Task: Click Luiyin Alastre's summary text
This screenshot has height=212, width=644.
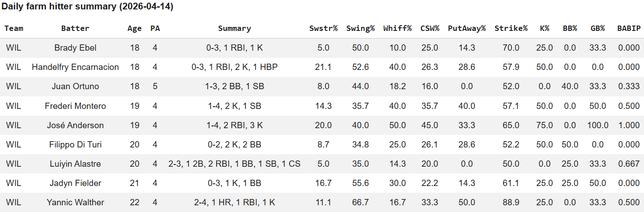Action: [235, 164]
